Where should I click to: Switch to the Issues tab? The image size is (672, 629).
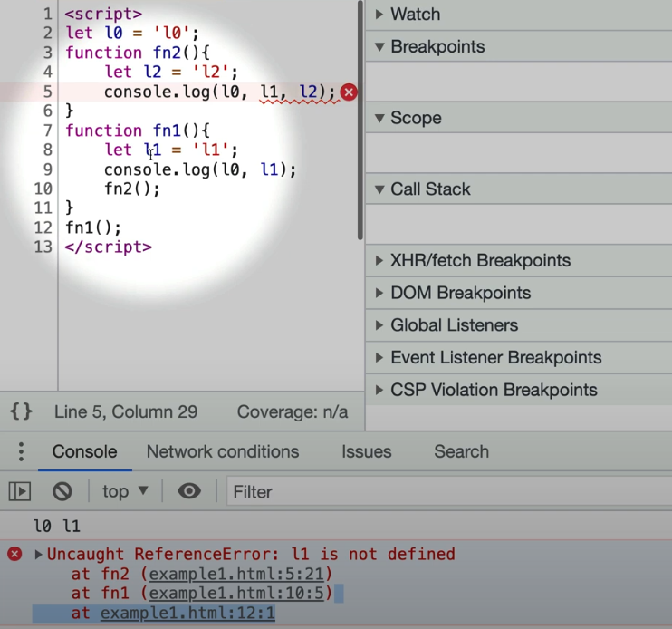367,451
